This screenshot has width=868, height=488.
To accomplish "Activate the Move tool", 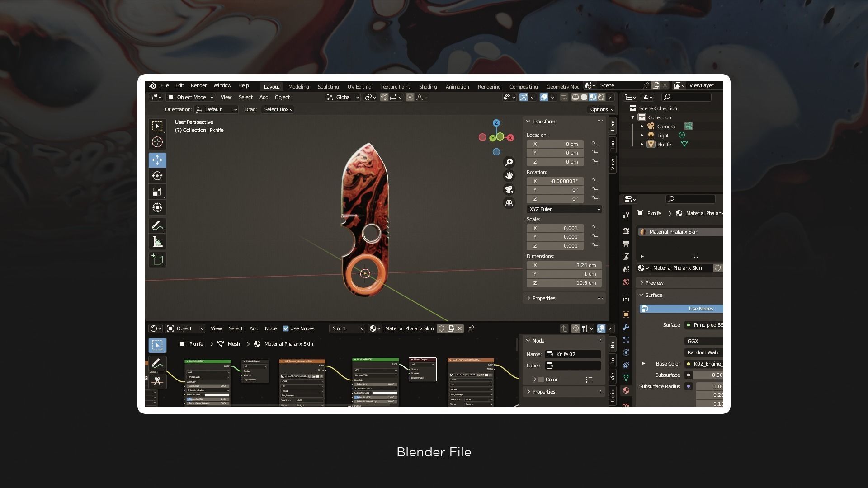I will point(157,160).
